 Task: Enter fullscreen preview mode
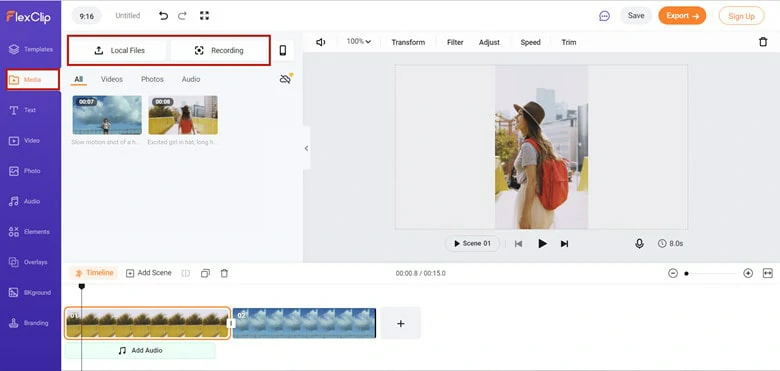tap(204, 16)
